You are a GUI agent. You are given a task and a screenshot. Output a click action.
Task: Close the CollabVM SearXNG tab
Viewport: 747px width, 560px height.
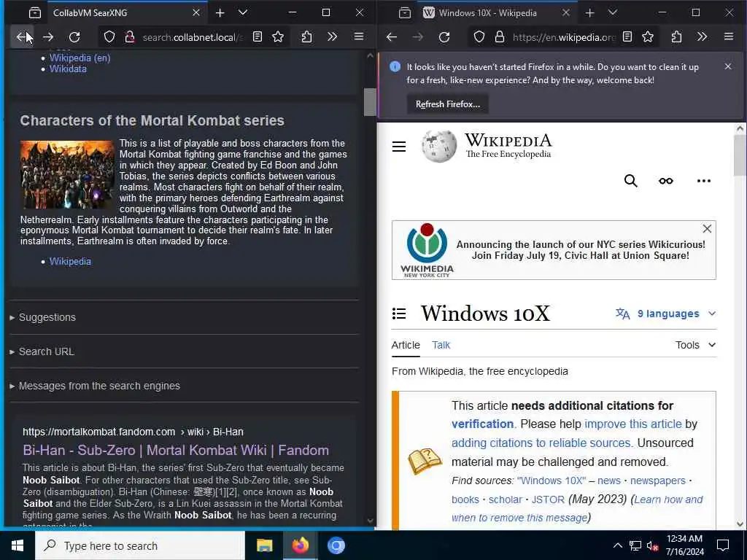click(x=196, y=13)
